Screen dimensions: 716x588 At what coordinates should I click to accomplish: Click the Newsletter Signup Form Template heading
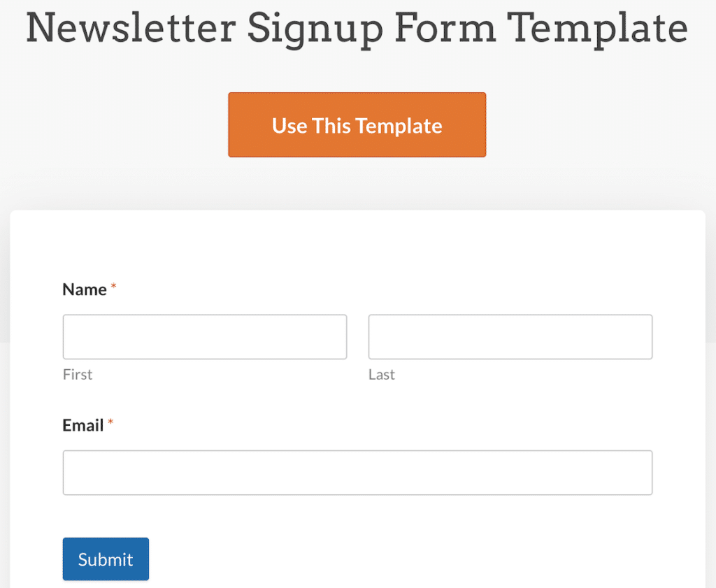pos(357,29)
